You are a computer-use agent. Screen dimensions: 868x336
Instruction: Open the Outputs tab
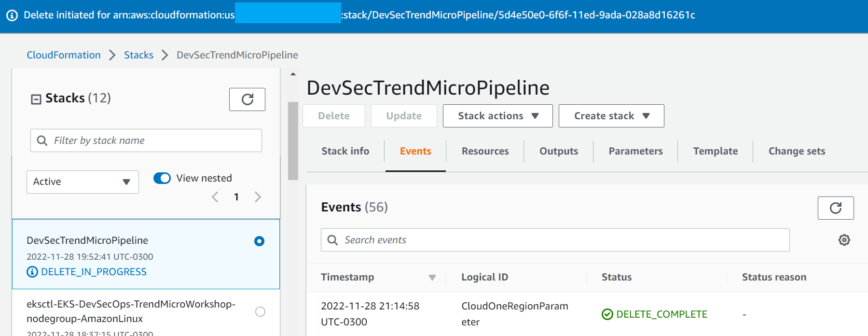click(559, 151)
